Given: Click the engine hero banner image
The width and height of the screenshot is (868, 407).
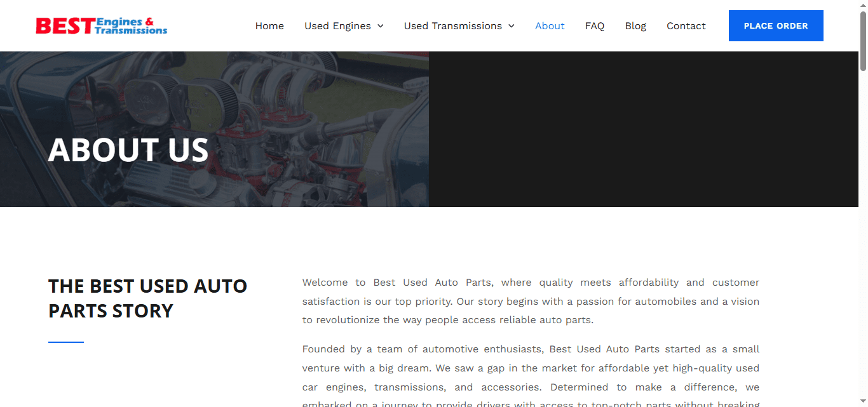Looking at the screenshot, I should click(x=214, y=129).
